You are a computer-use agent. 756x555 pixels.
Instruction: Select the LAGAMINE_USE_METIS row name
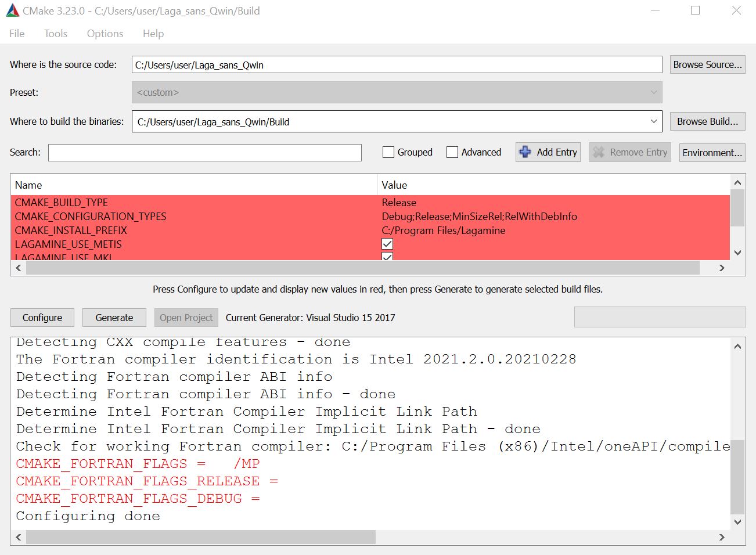[x=69, y=244]
